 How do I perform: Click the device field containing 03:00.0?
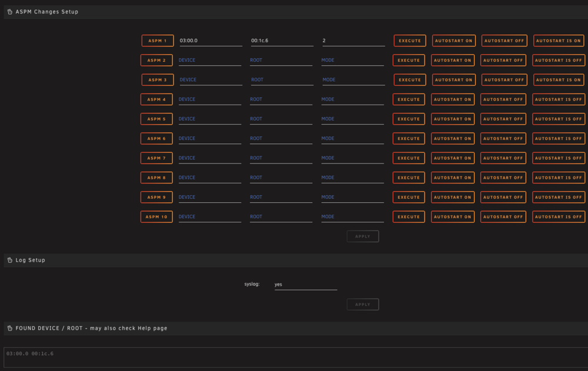(211, 41)
